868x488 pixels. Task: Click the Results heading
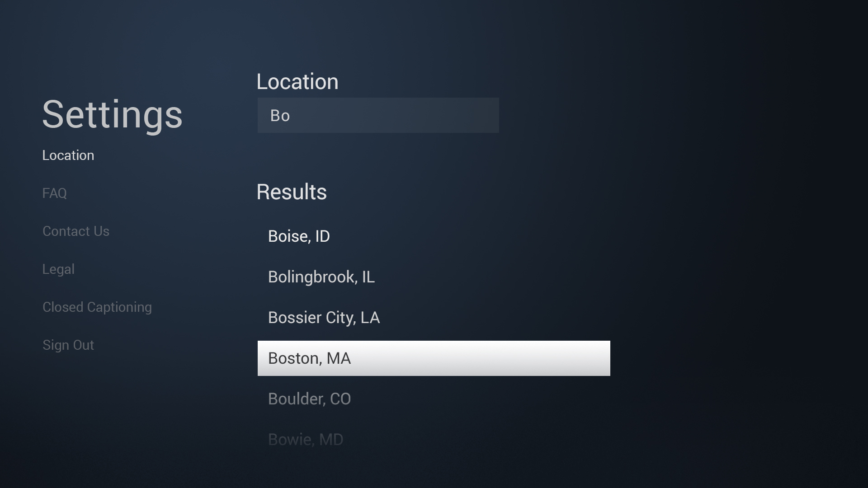tap(292, 192)
